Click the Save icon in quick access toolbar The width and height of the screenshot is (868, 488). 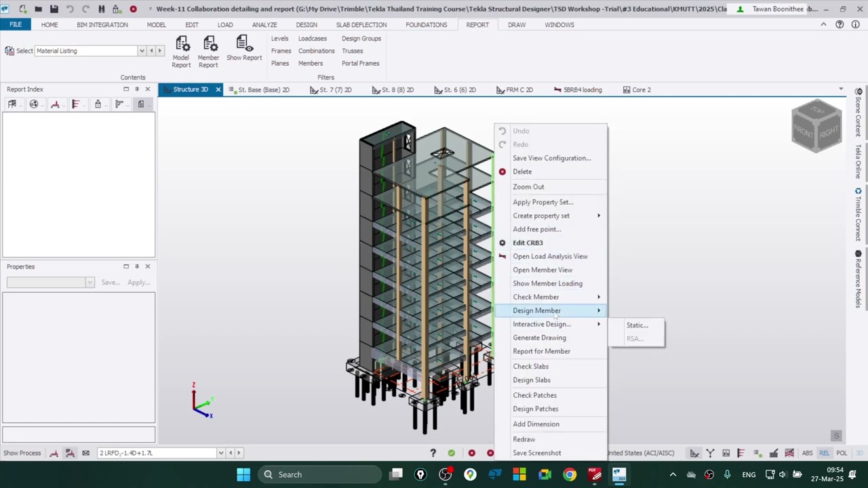coord(54,9)
